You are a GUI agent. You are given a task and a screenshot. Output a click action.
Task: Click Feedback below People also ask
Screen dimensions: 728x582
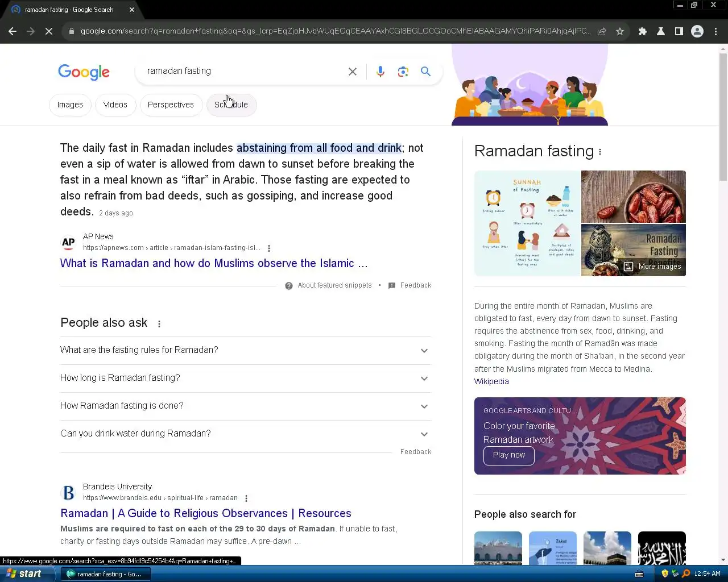416,452
